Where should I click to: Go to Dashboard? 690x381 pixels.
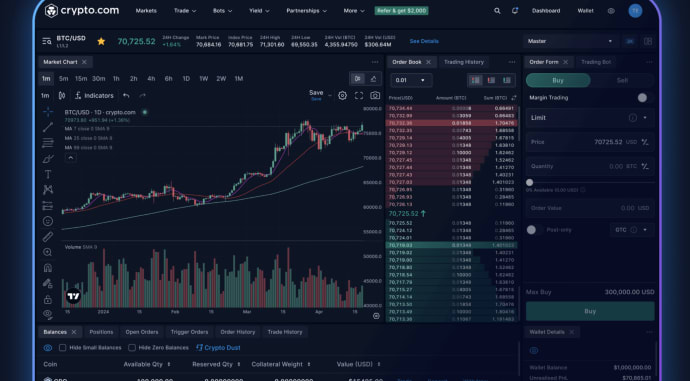click(546, 11)
